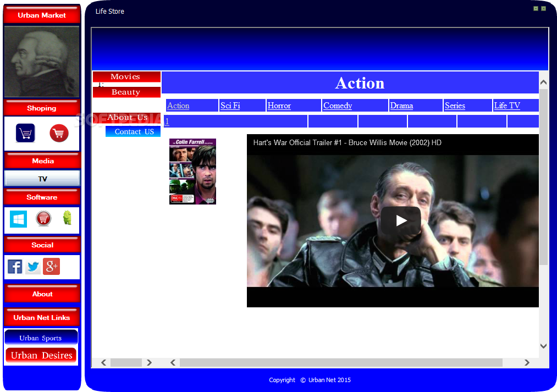Click the left menu scrollbar right arrow
The image size is (557, 392).
tap(149, 362)
